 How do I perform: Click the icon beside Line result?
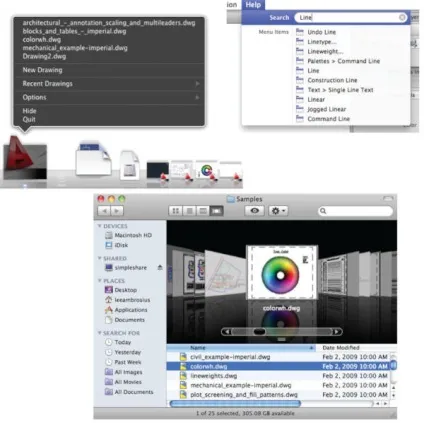[x=300, y=70]
